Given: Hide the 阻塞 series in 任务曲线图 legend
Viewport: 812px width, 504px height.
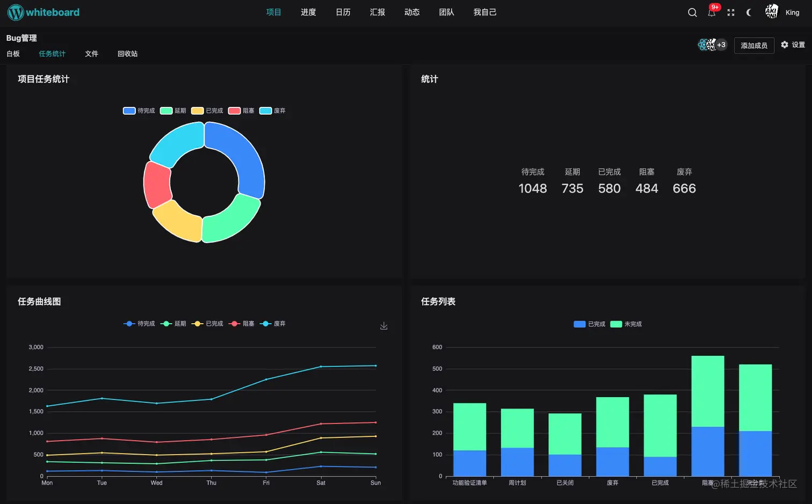Looking at the screenshot, I should tap(241, 324).
